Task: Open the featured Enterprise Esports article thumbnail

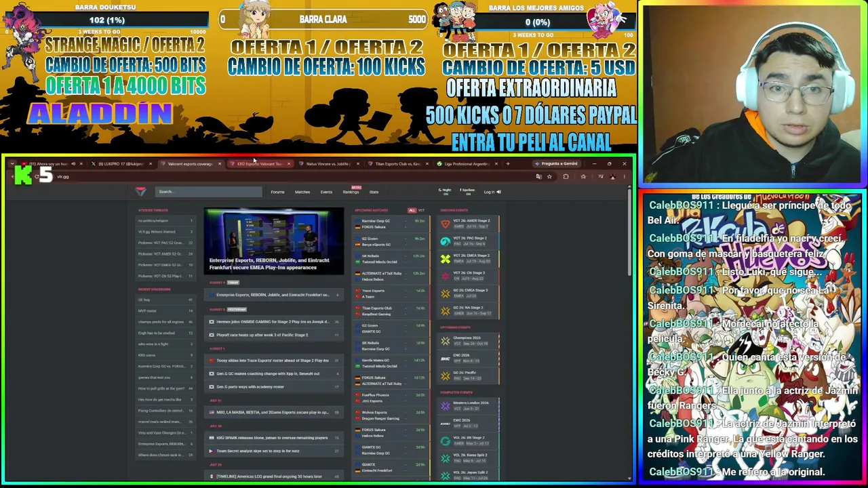Action: click(274, 241)
